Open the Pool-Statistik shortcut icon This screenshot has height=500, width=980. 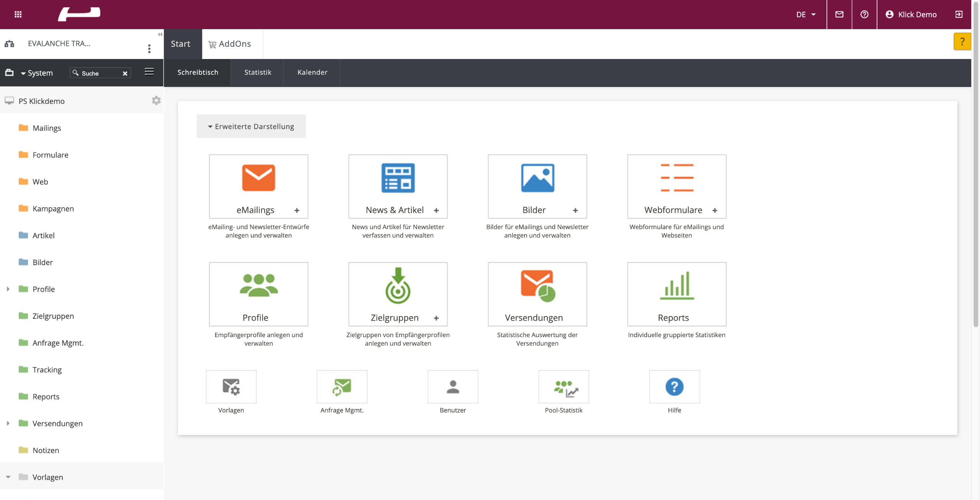pos(563,387)
